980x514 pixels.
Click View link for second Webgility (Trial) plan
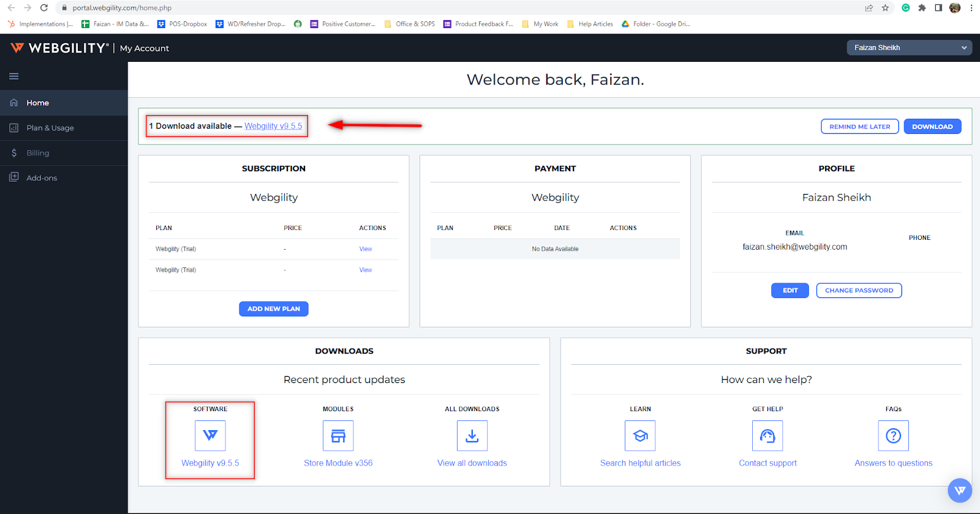pos(366,270)
